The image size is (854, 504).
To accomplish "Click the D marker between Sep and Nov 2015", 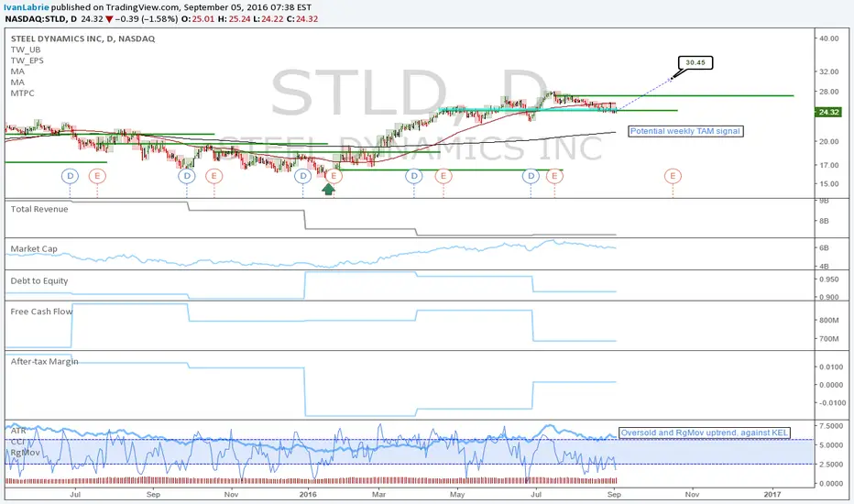I will click(187, 176).
